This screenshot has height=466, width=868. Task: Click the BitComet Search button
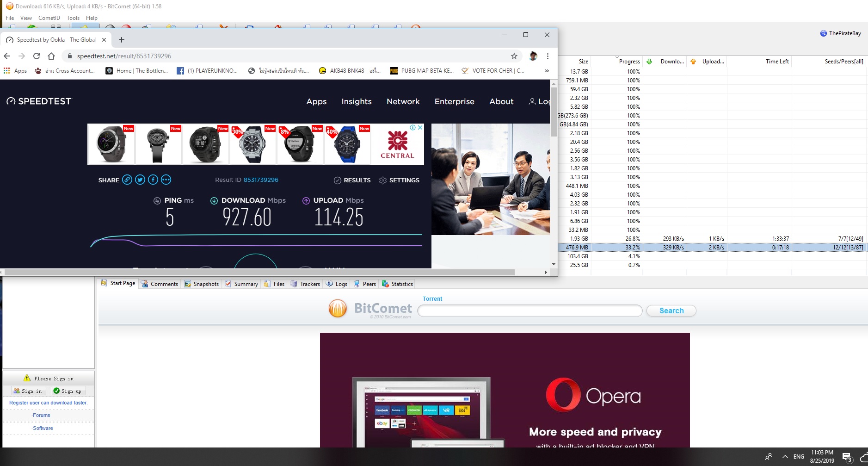[x=671, y=311]
